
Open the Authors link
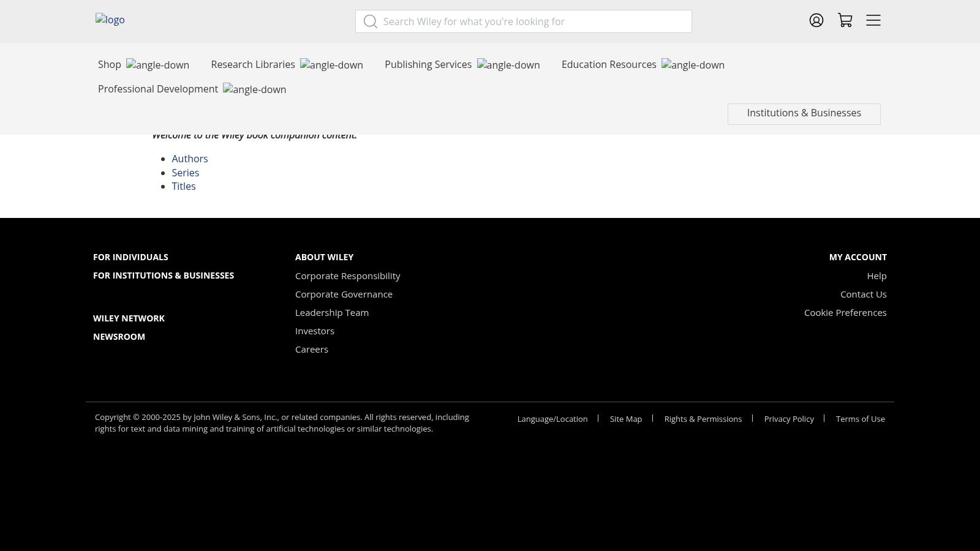(190, 159)
